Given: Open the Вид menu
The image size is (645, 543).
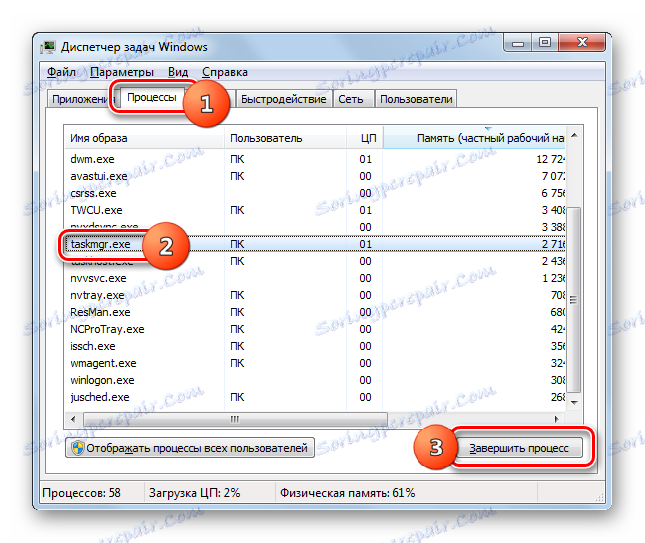Looking at the screenshot, I should pos(178,72).
